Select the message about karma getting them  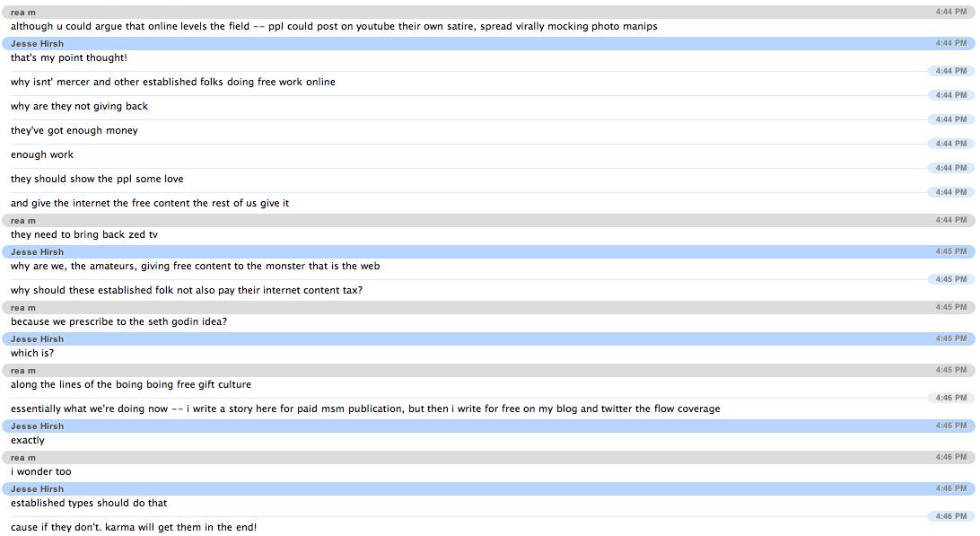click(x=134, y=528)
